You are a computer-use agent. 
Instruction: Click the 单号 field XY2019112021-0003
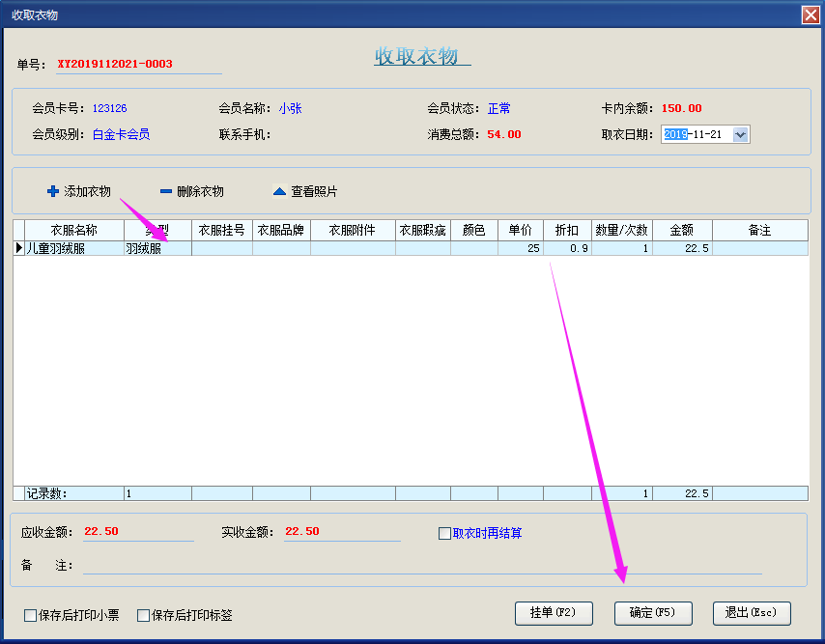139,64
